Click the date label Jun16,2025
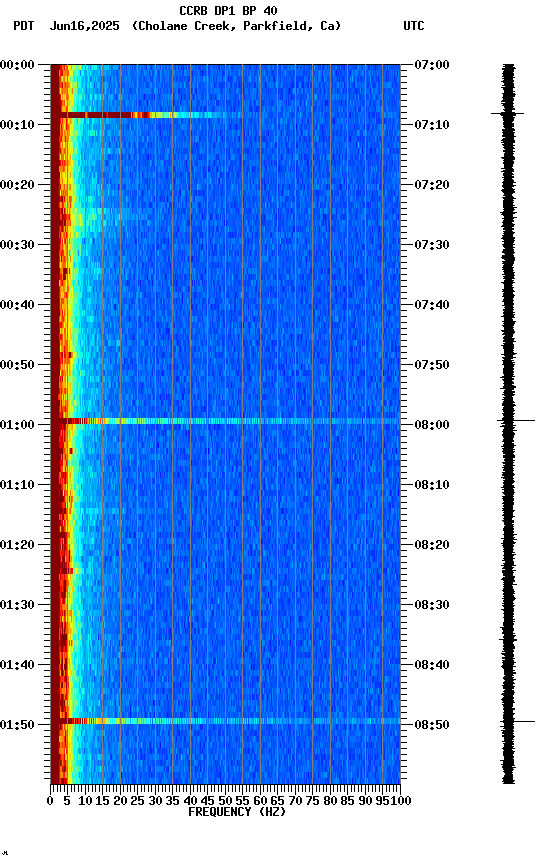Viewport: 552px width, 864px height. coord(84,26)
